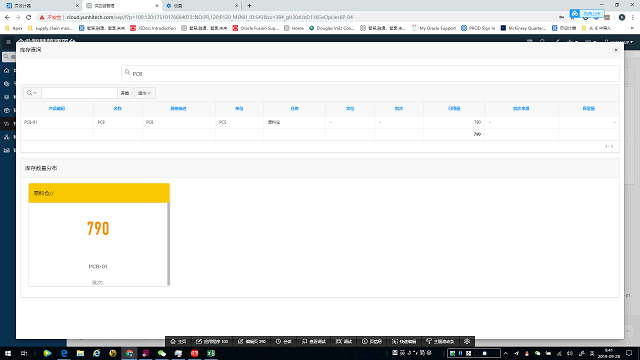
Task: Sort by the column header above PCS
Action: (239, 109)
